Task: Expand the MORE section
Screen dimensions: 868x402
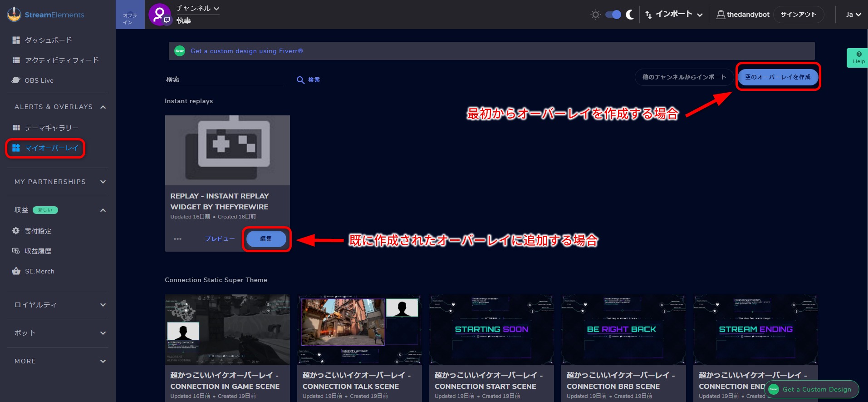Action: tap(103, 361)
